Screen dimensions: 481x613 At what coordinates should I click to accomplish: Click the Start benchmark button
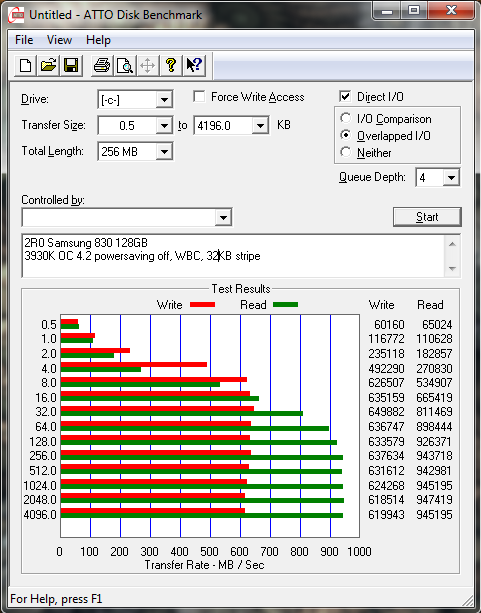point(427,217)
